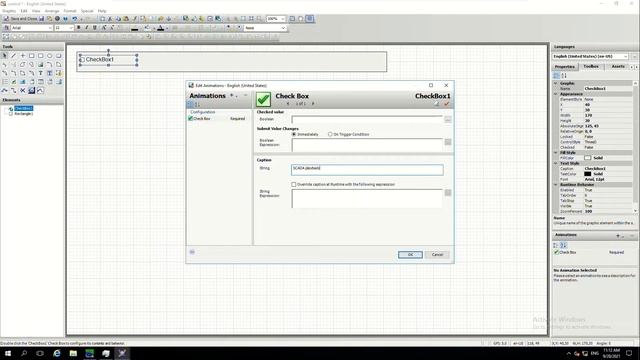
Task: Select CheckBox1 in the Elements list
Action: coord(24,108)
